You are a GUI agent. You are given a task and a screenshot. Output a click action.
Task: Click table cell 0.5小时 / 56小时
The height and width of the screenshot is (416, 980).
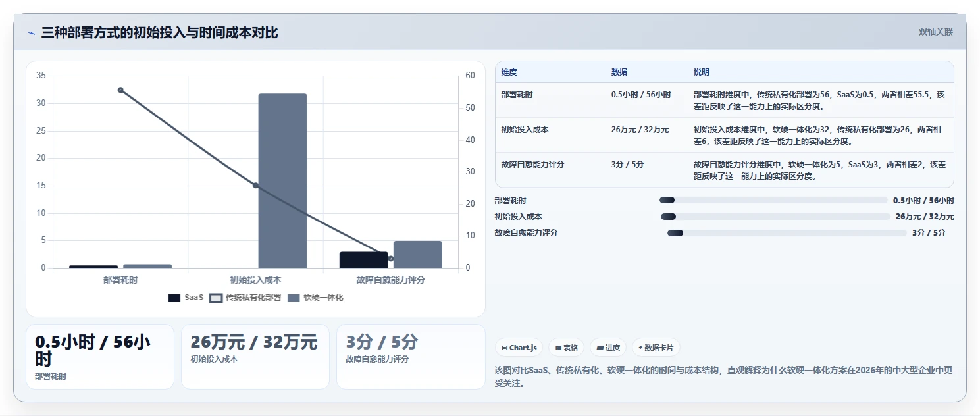pos(641,95)
